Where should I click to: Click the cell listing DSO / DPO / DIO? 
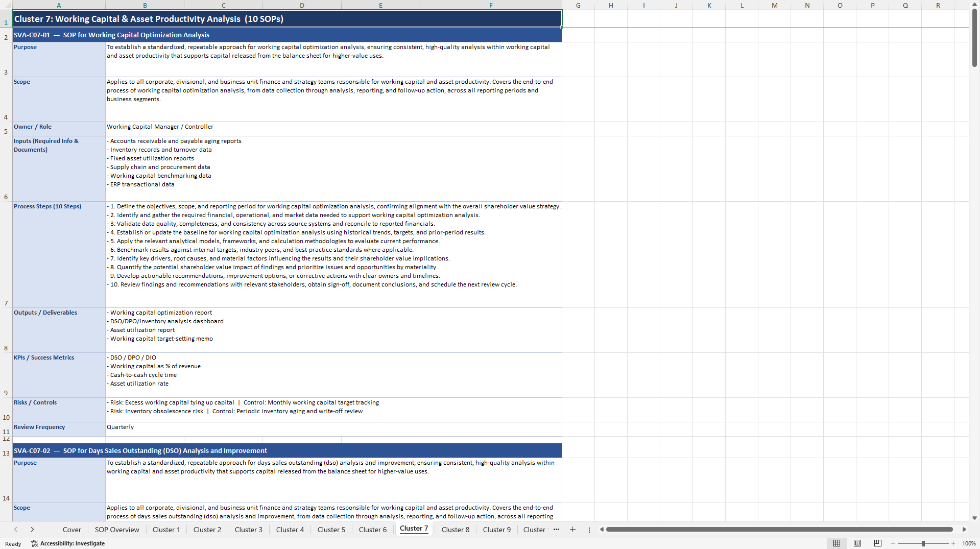333,375
